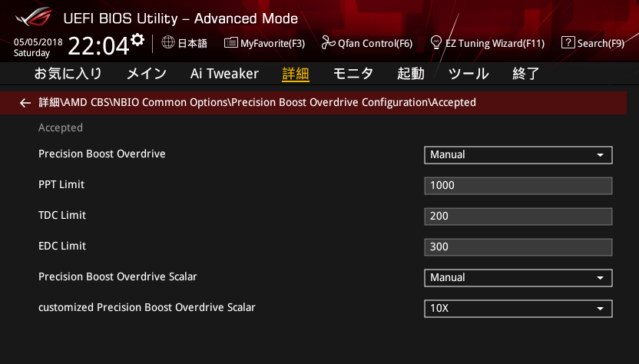
Task: Click the customized Precision Boost Overdrive Scalar label
Action: [x=147, y=307]
